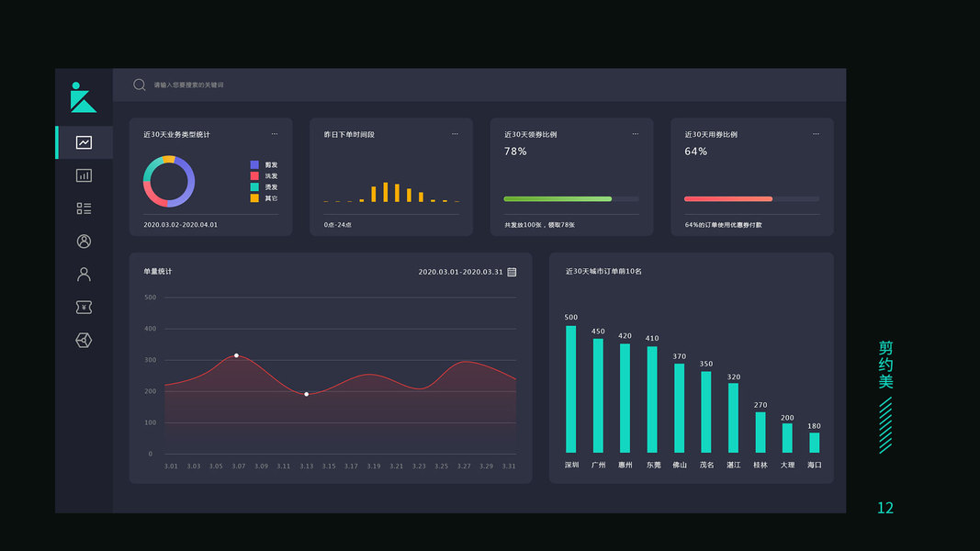Click the 茂名 bar labeled 350
Image resolution: width=980 pixels, height=551 pixels.
706,412
